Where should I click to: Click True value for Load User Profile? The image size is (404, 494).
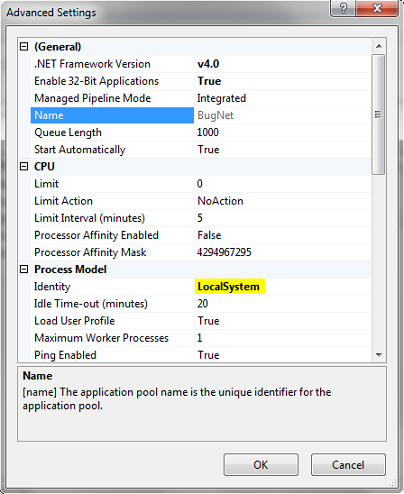[x=208, y=321]
